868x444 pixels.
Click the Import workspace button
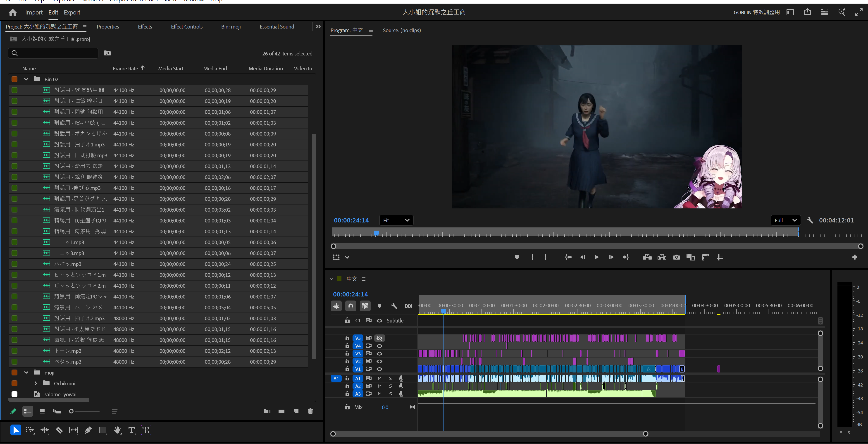34,12
